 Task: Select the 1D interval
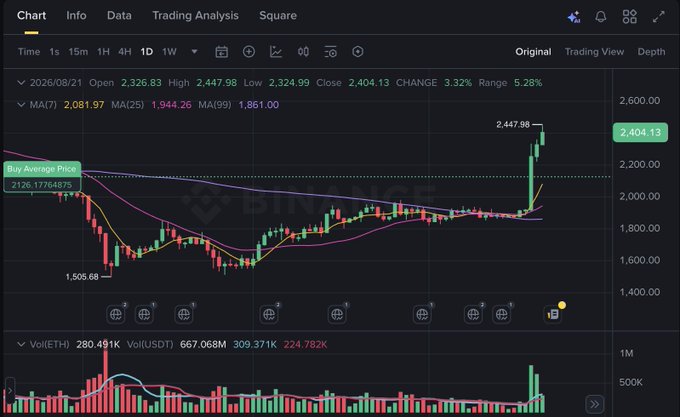click(x=147, y=52)
